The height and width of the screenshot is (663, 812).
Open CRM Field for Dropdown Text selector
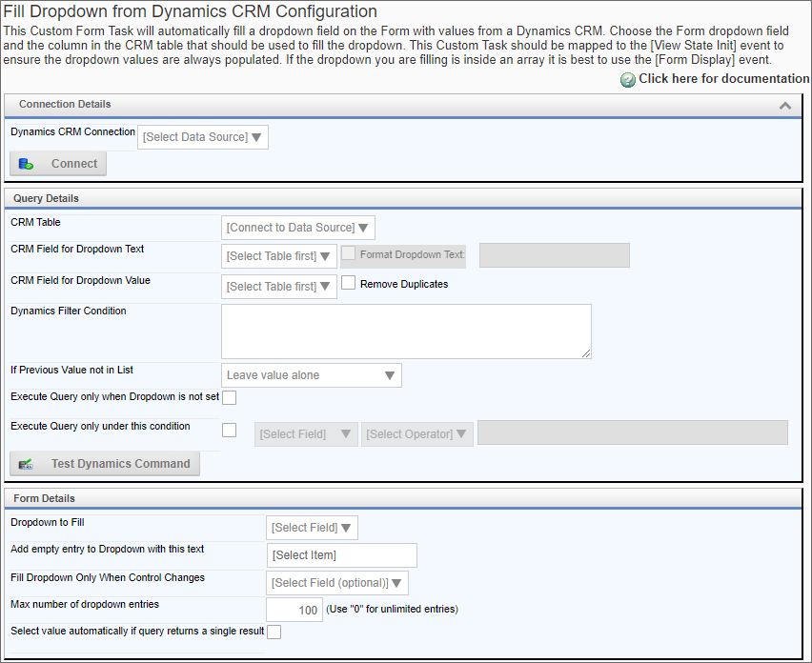coord(278,256)
